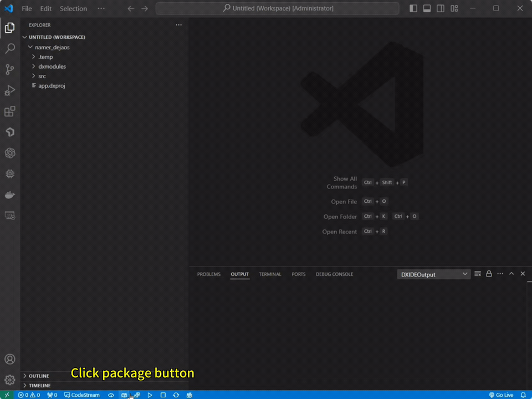Click the cloud upload status bar icon
Viewport: 532px width, 399px height.
pos(111,395)
